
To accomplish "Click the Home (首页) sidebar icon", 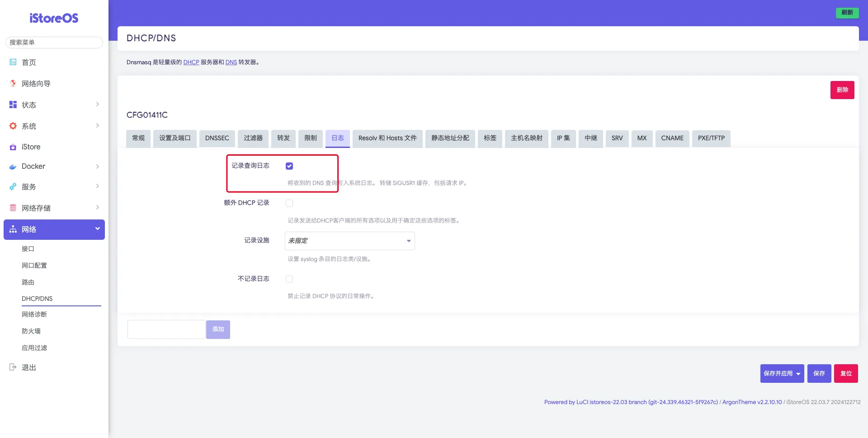I will click(13, 62).
